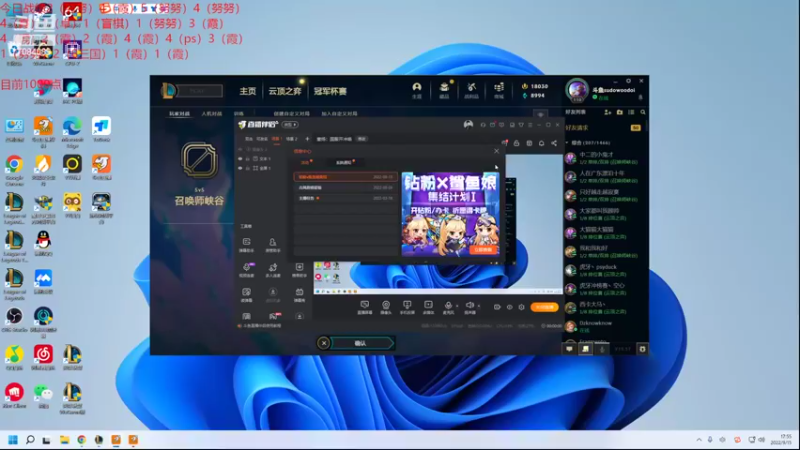Click the 修改 button next to game name
Screen dimensions: 800x450
(x=362, y=139)
